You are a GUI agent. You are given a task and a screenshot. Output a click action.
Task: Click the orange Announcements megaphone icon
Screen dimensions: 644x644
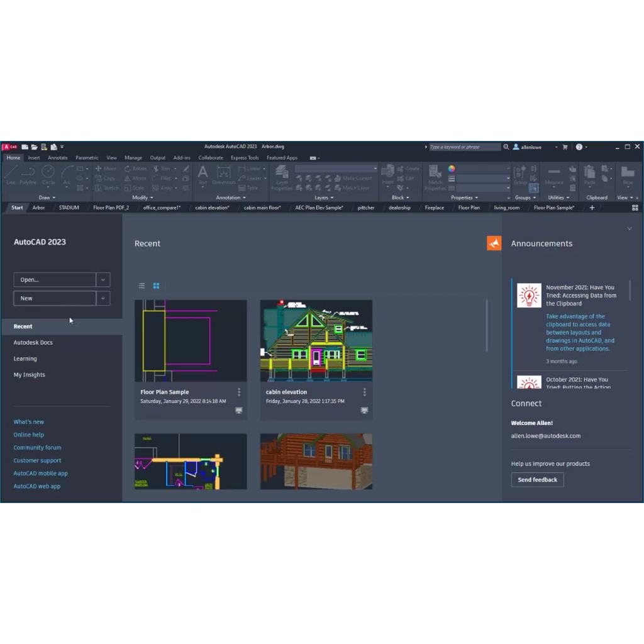point(494,243)
